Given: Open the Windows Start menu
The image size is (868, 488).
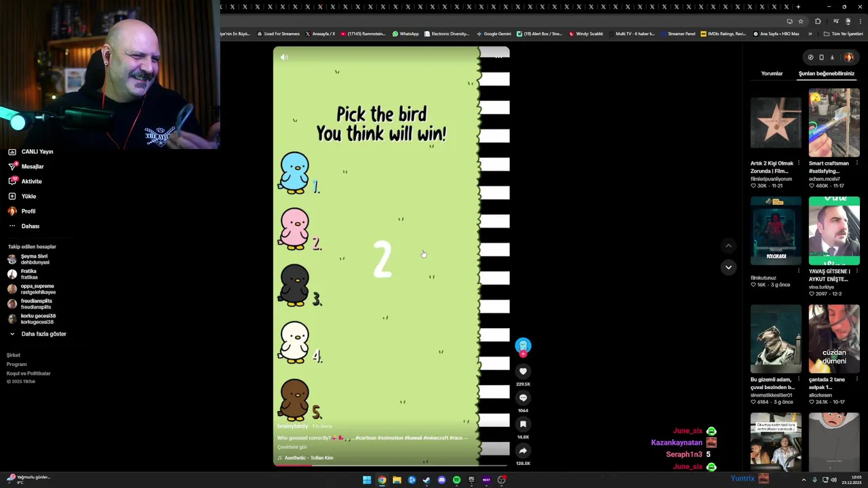Looking at the screenshot, I should [x=367, y=480].
